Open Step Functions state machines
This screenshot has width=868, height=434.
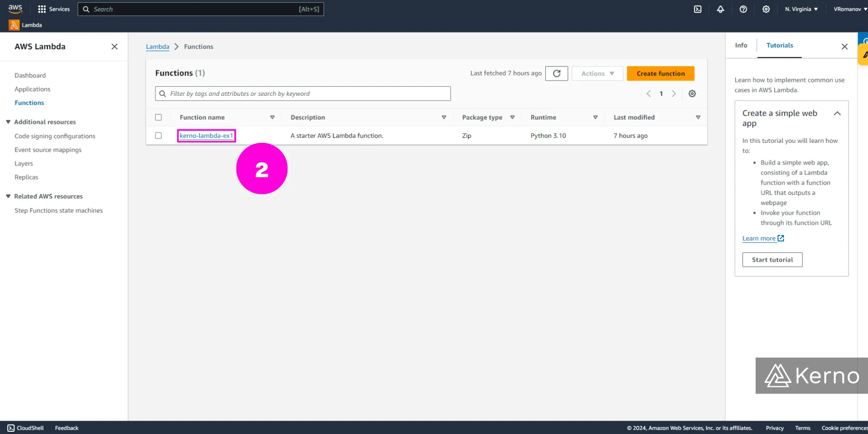(x=58, y=211)
